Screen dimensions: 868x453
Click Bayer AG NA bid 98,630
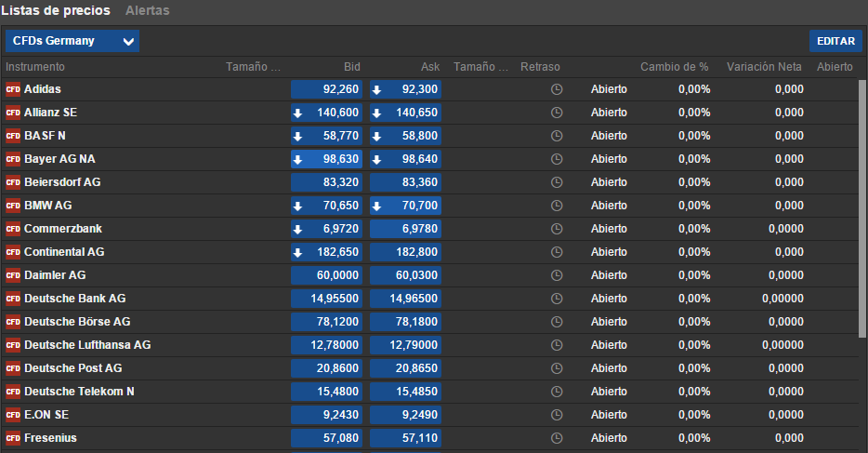click(326, 159)
